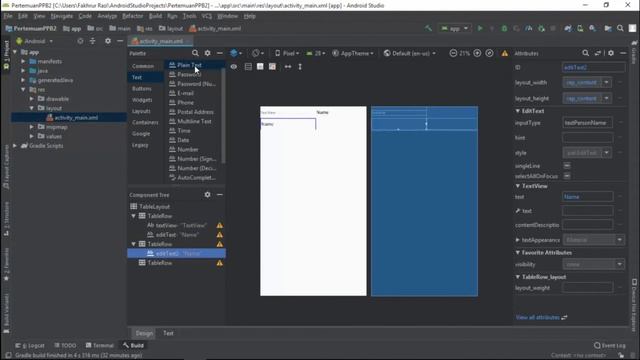Open layout_height dropdown
Image resolution: width=640 pixels, height=360 pixels.
pos(607,98)
